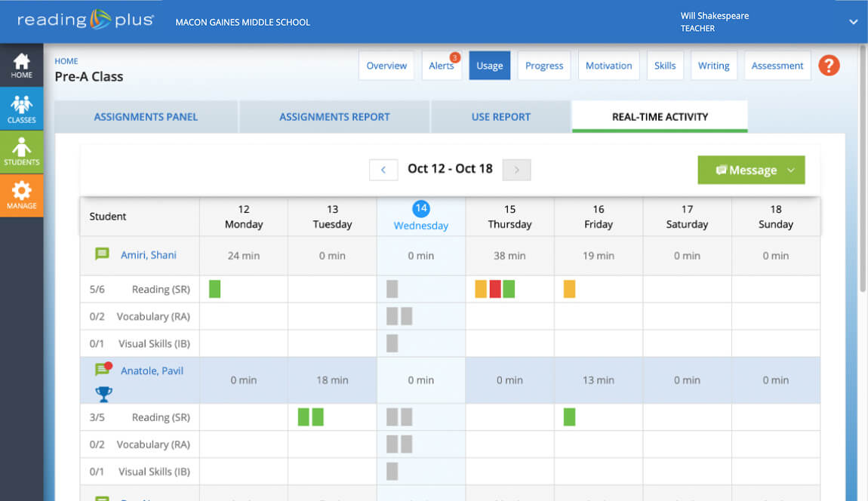The height and width of the screenshot is (501, 868).
Task: Click message icon next to Anatole, Pavil
Action: [102, 370]
